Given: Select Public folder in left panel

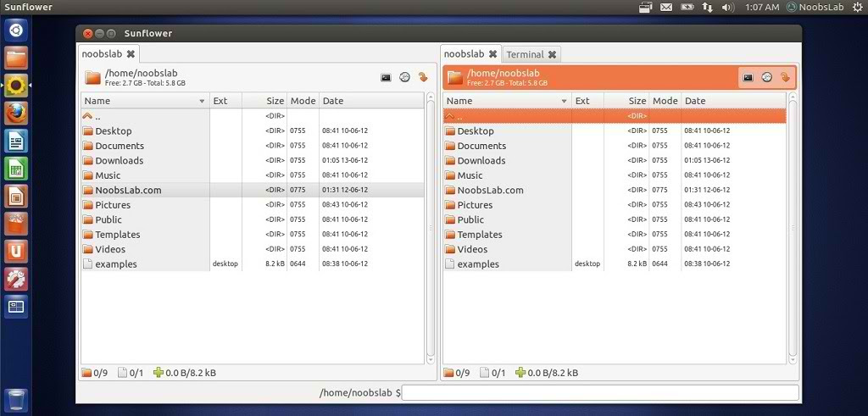Looking at the screenshot, I should pos(253,219).
